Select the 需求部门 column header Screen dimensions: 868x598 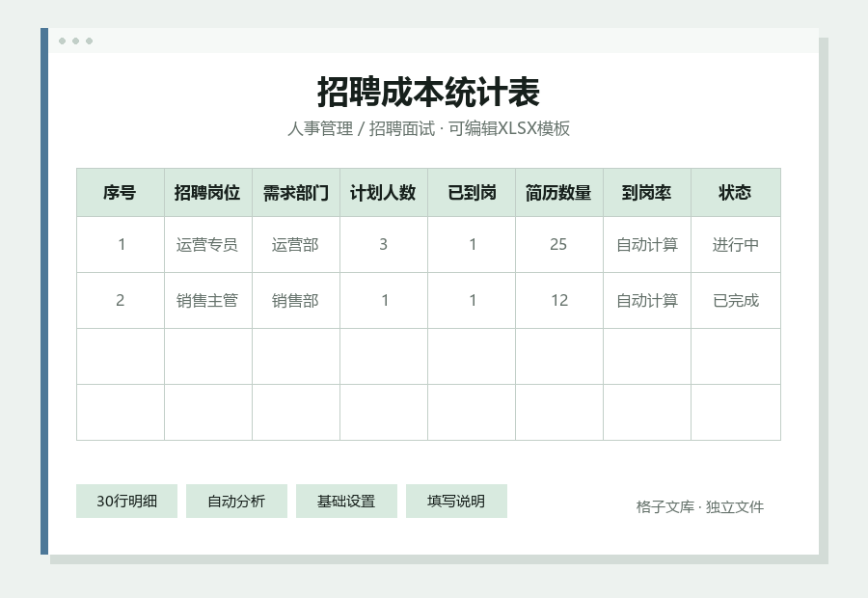click(x=296, y=193)
